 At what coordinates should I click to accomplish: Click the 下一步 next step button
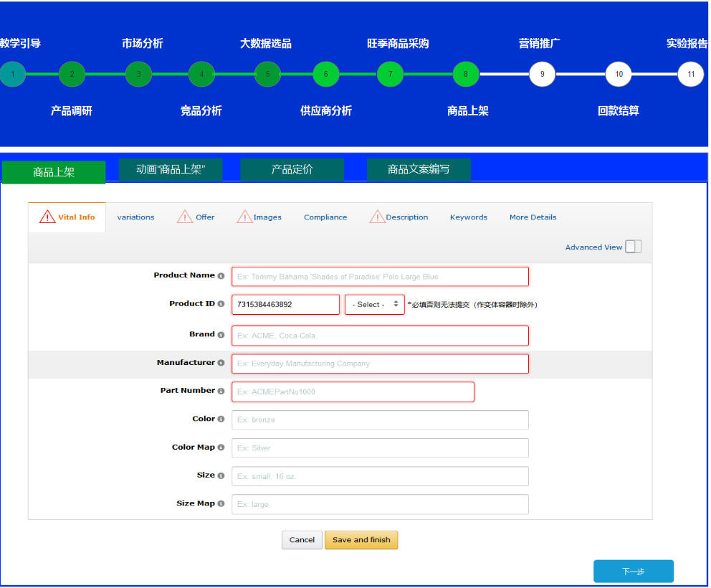[x=633, y=572]
